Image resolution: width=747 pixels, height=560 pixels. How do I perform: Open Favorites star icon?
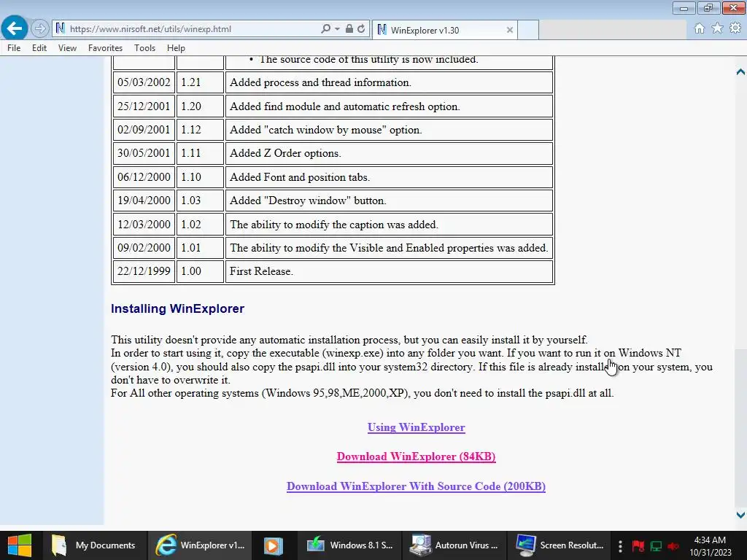point(718,28)
